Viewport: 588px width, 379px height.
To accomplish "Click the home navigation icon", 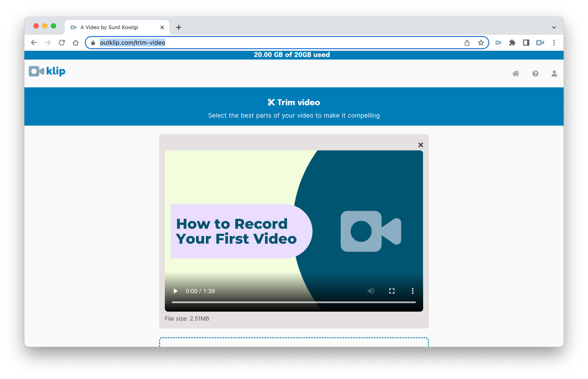I will (516, 73).
